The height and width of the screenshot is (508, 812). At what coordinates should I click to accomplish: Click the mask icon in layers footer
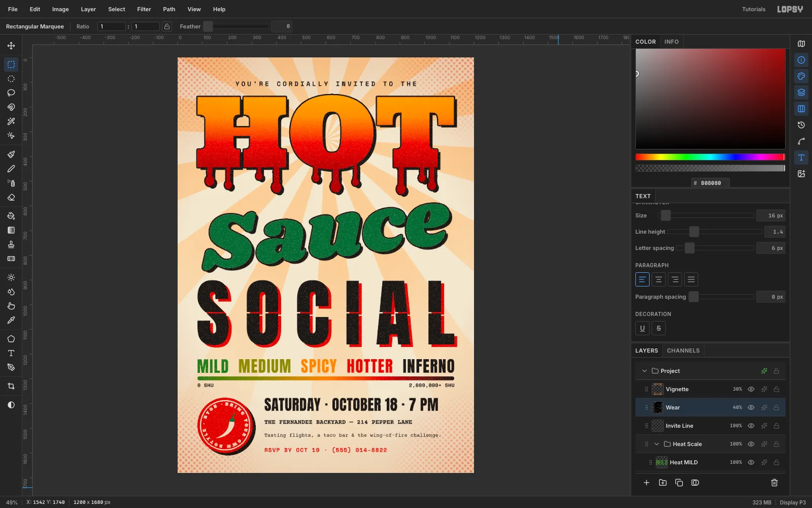tap(695, 483)
